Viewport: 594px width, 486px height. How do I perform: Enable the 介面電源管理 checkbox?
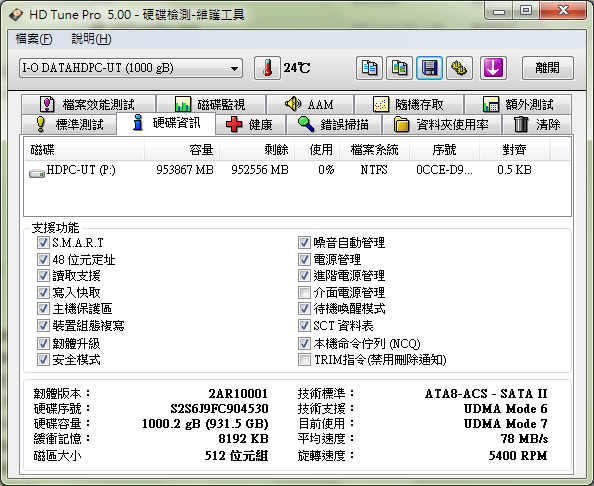coord(304,292)
